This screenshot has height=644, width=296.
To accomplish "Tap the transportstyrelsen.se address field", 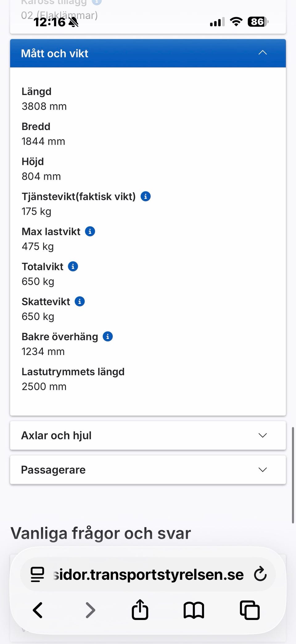I will (148, 574).
